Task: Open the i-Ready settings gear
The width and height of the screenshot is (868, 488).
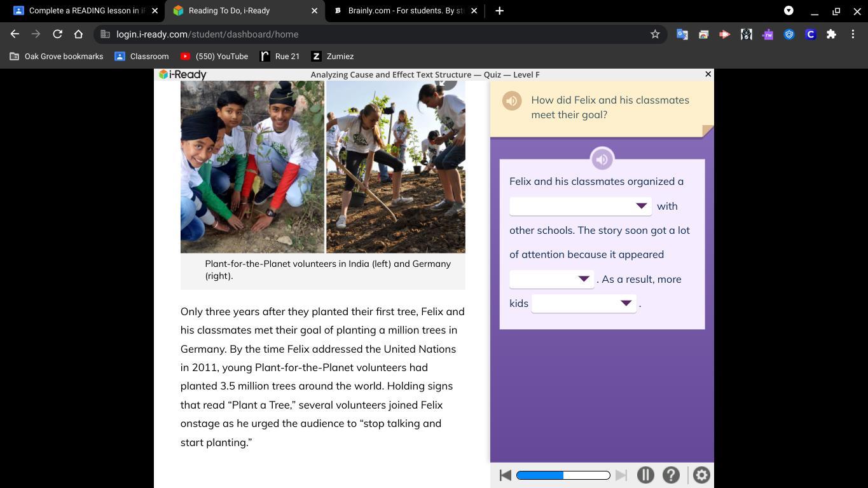Action: pyautogui.click(x=701, y=475)
